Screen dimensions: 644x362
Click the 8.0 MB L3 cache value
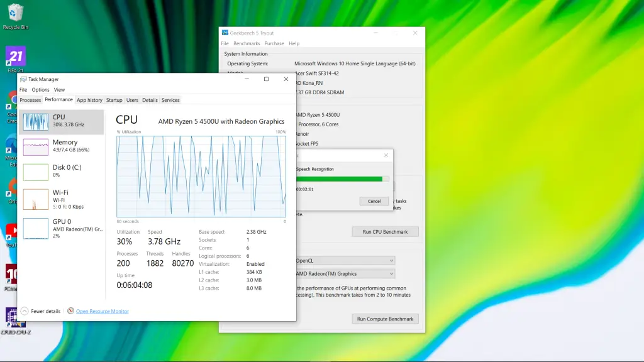254,288
